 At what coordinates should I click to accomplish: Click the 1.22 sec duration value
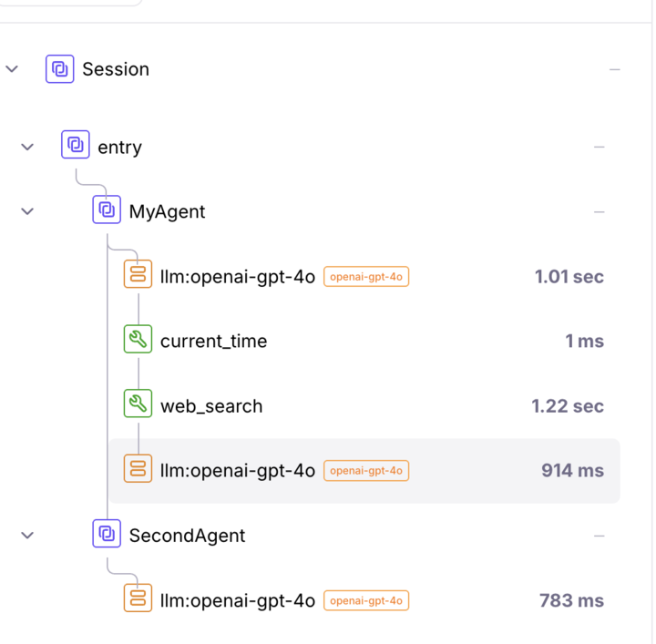tap(568, 406)
